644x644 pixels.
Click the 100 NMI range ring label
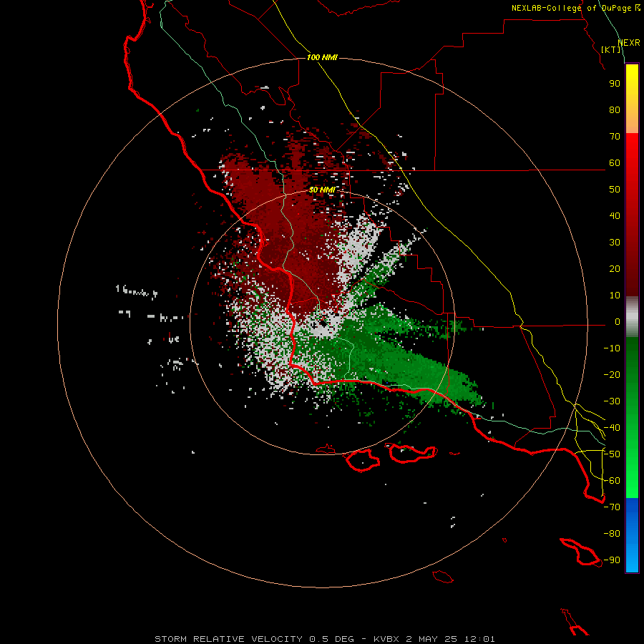pyautogui.click(x=322, y=57)
